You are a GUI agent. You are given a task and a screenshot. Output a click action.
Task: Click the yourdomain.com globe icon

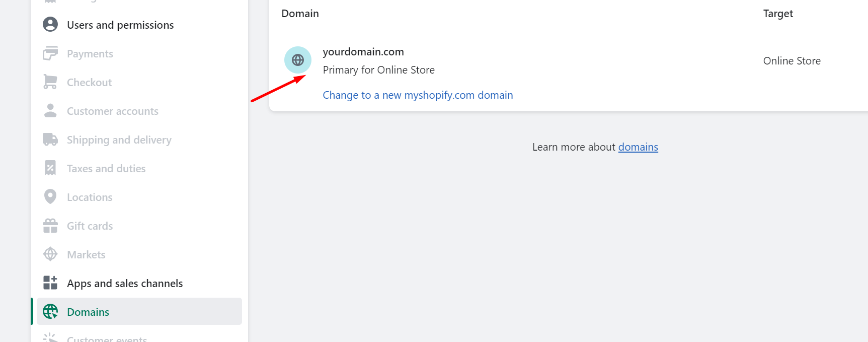tap(298, 60)
